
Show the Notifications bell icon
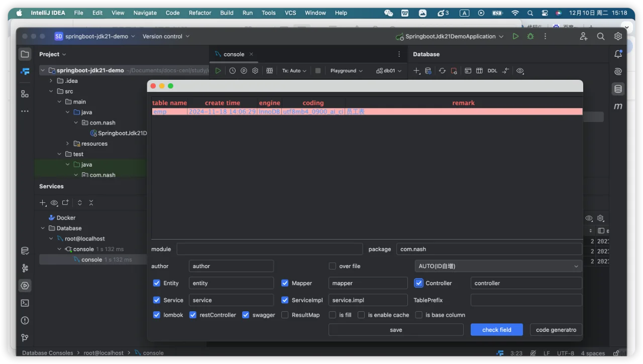click(618, 54)
